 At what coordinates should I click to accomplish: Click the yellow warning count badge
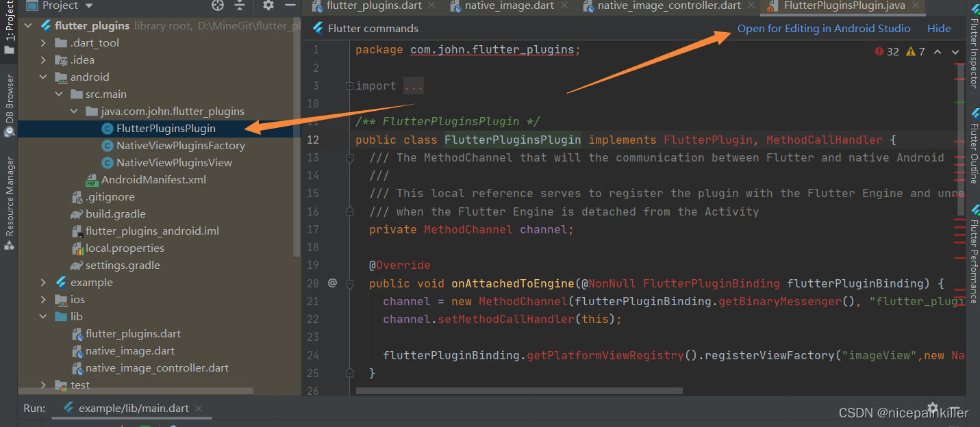click(x=914, y=51)
